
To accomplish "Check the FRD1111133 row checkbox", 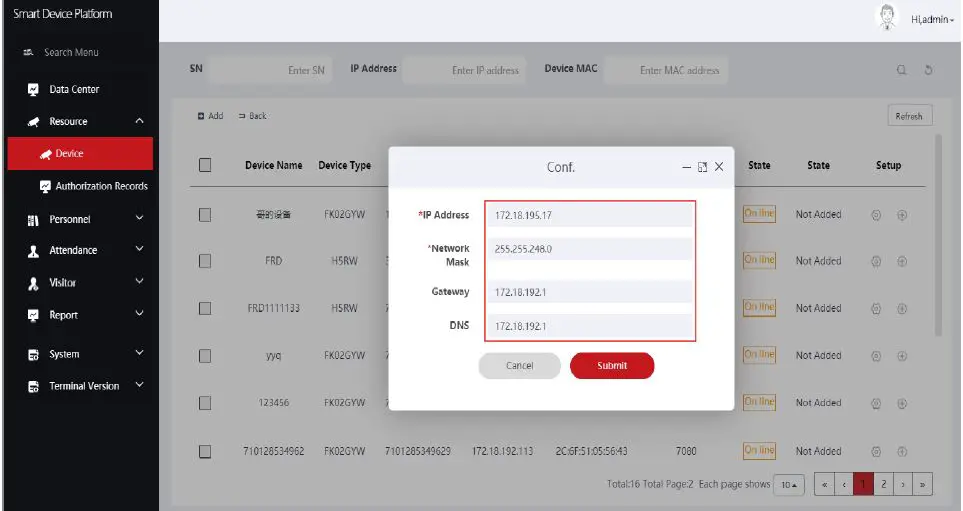I will click(205, 308).
